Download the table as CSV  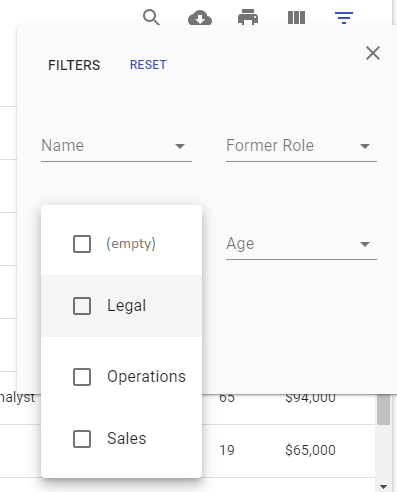200,17
